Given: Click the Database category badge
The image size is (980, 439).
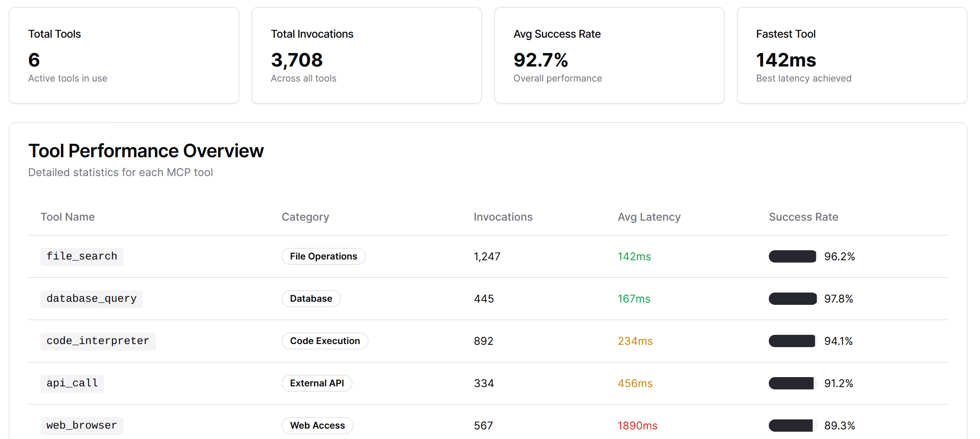Looking at the screenshot, I should [x=311, y=299].
